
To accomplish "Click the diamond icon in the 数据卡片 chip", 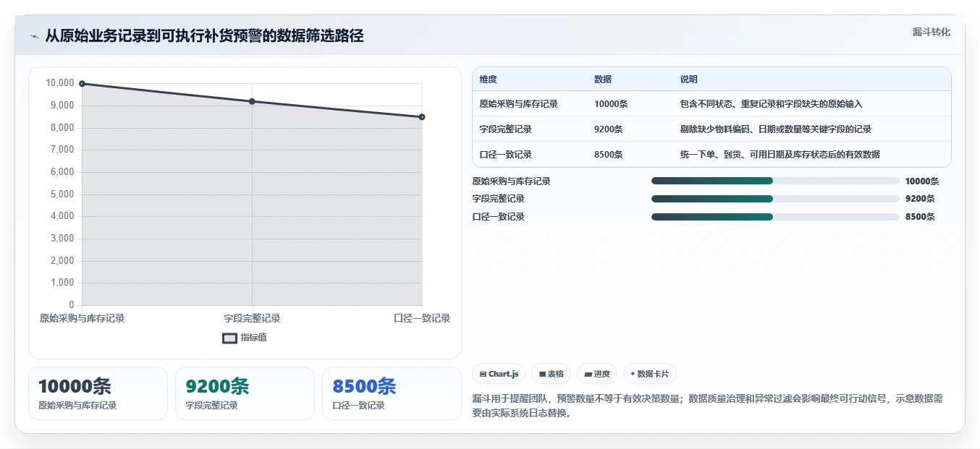I will point(633,374).
